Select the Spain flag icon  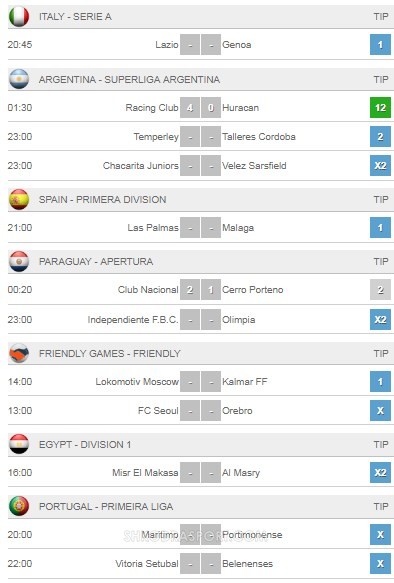click(19, 199)
